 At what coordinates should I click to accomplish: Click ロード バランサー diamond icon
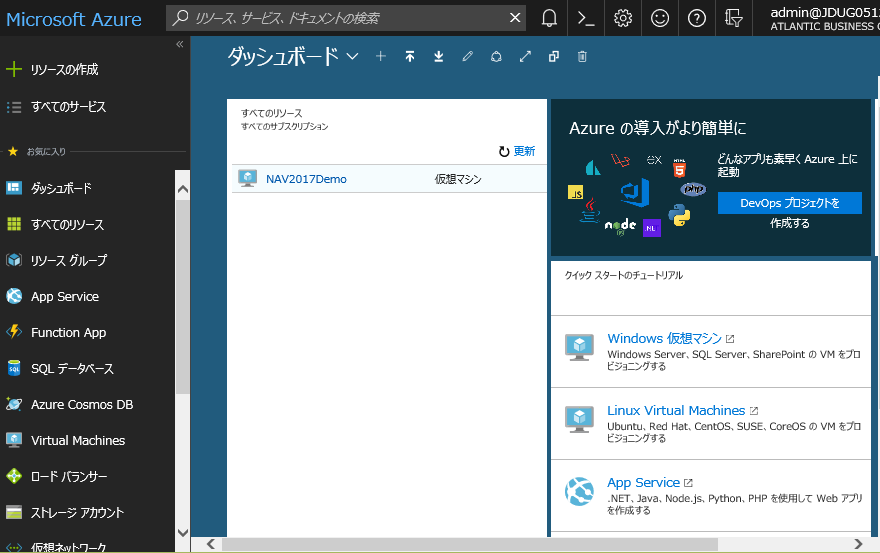point(14,476)
